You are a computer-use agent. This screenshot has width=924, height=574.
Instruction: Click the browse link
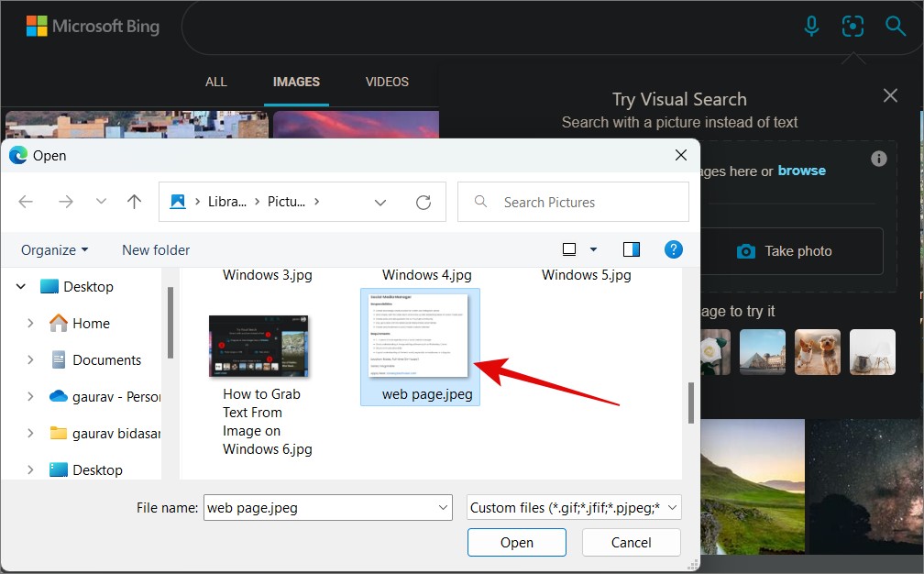click(x=801, y=171)
